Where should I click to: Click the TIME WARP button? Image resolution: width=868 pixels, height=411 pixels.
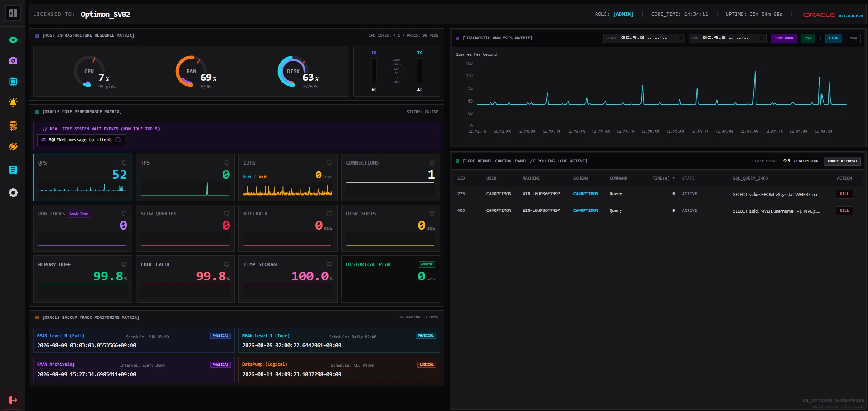point(784,38)
